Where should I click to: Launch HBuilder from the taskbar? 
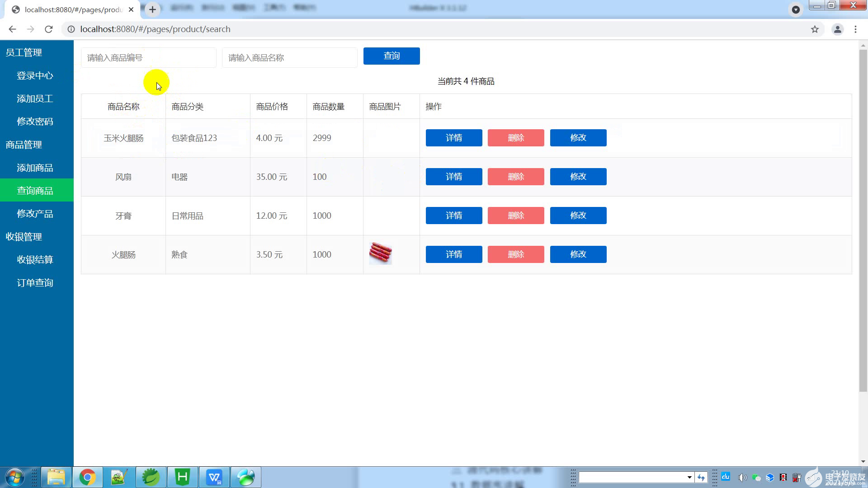[x=182, y=477]
